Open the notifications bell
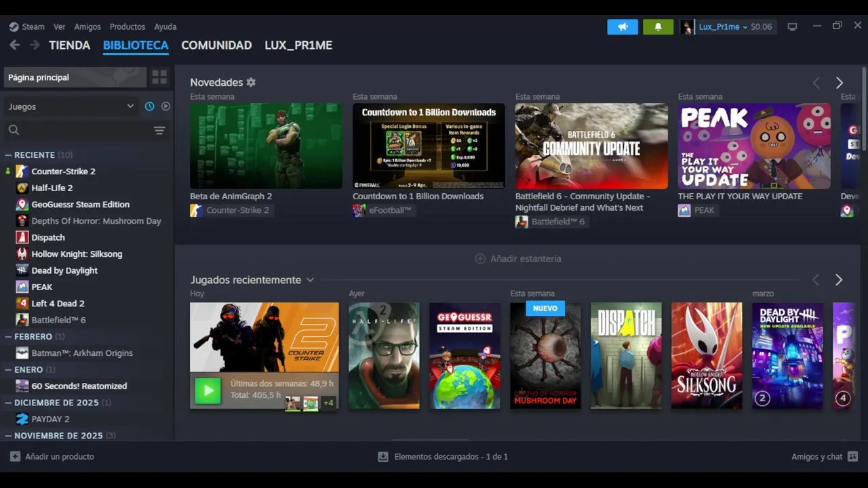 (658, 27)
